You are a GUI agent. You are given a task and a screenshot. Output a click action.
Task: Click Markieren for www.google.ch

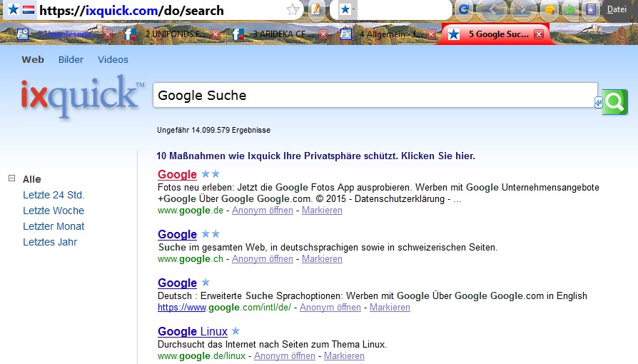point(322,258)
